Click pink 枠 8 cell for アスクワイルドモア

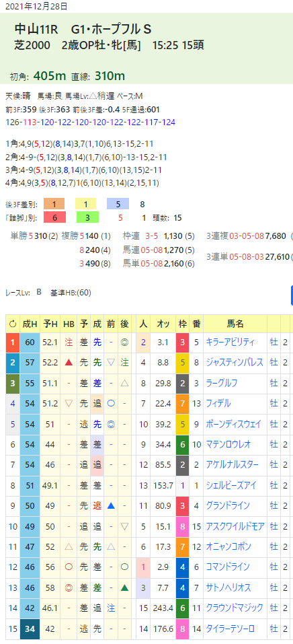click(182, 527)
